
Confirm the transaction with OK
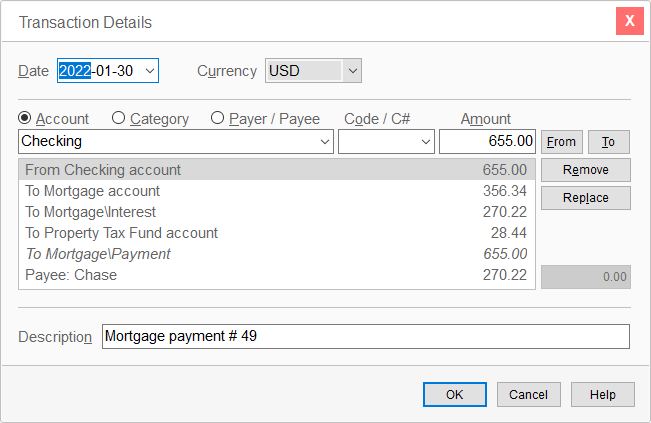point(454,395)
